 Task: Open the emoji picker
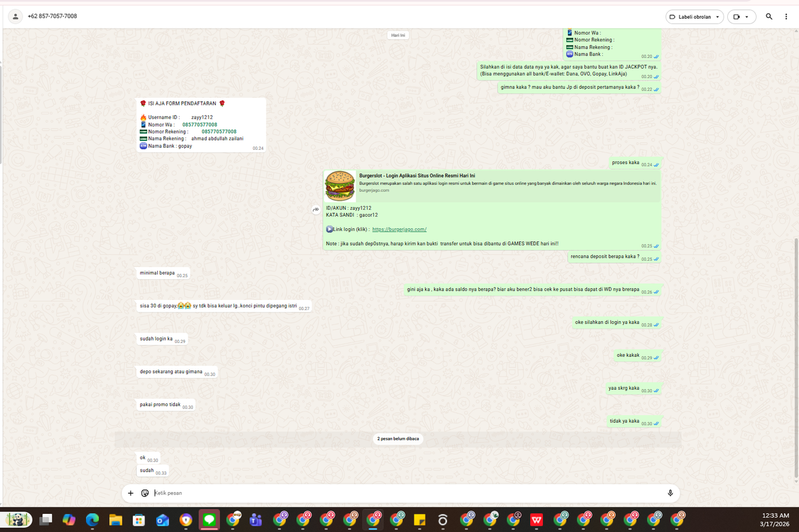(145, 493)
